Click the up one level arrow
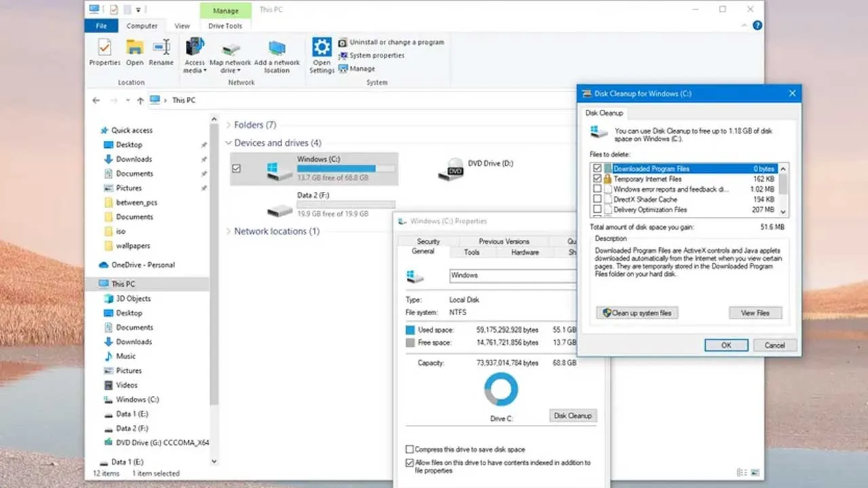 [x=140, y=100]
